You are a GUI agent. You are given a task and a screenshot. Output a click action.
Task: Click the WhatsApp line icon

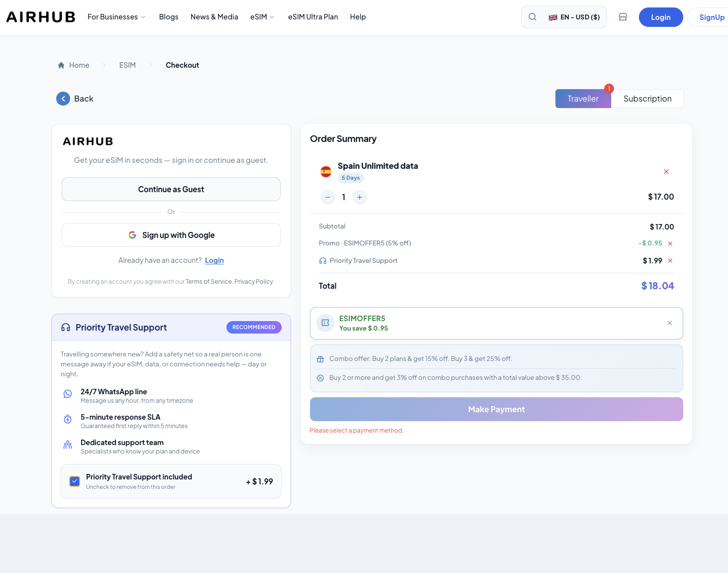pyautogui.click(x=68, y=394)
